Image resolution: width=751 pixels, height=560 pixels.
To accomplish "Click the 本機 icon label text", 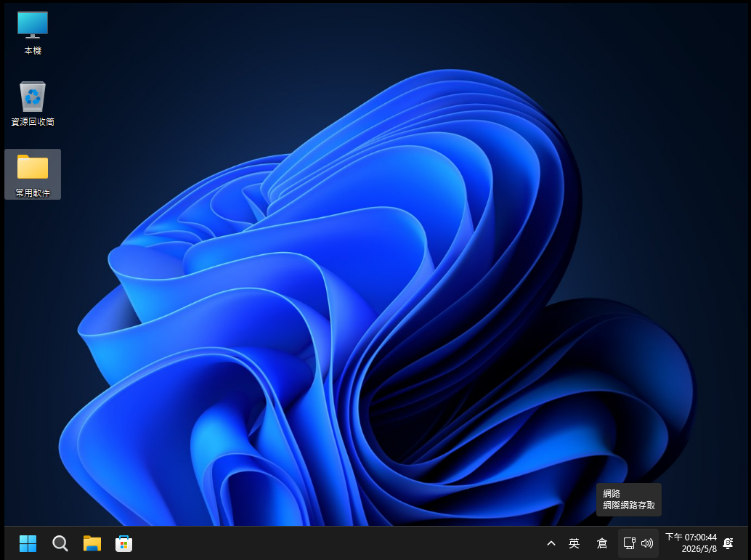I will coord(33,50).
